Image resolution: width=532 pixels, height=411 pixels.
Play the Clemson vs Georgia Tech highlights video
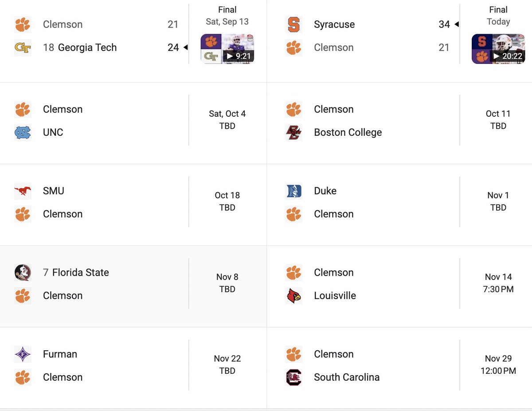click(227, 49)
